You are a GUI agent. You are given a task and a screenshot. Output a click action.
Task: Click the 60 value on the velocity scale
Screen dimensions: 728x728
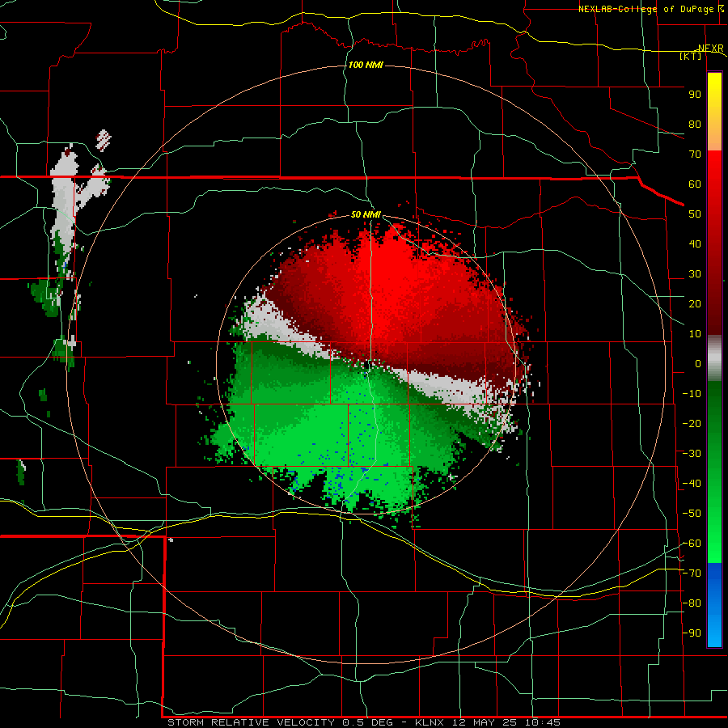[695, 184]
